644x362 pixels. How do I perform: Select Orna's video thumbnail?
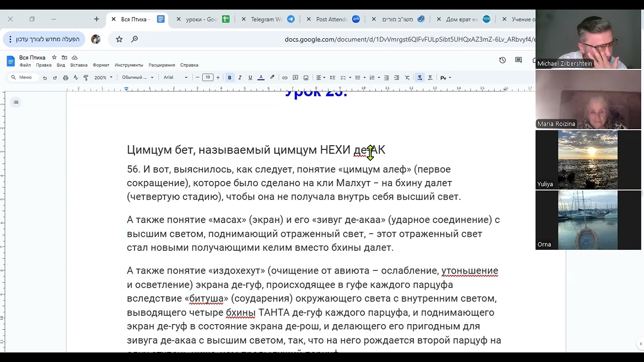pyautogui.click(x=588, y=220)
